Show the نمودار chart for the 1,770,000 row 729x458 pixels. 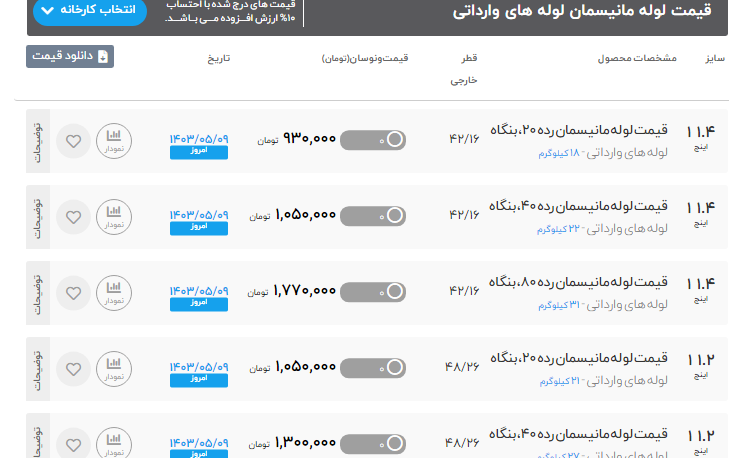tap(114, 293)
